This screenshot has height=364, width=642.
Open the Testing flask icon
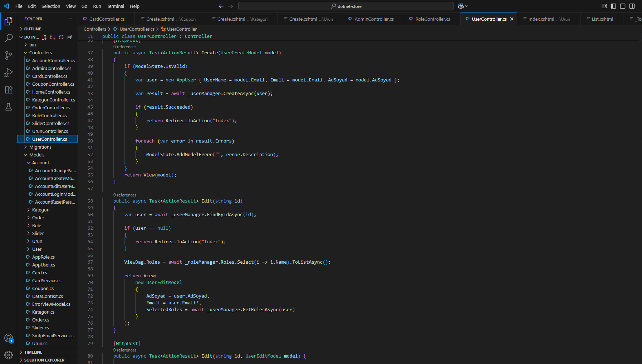[9, 107]
